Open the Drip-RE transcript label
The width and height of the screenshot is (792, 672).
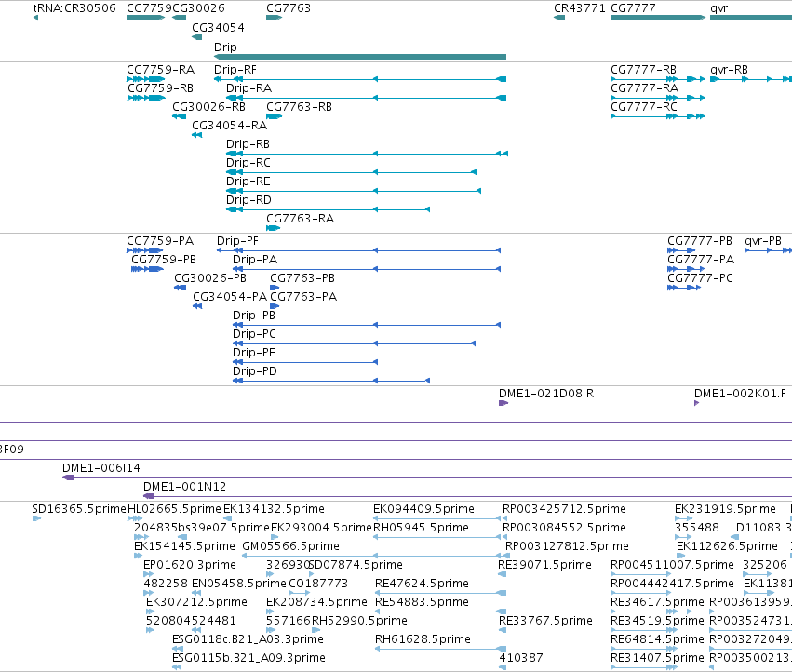coord(248,181)
